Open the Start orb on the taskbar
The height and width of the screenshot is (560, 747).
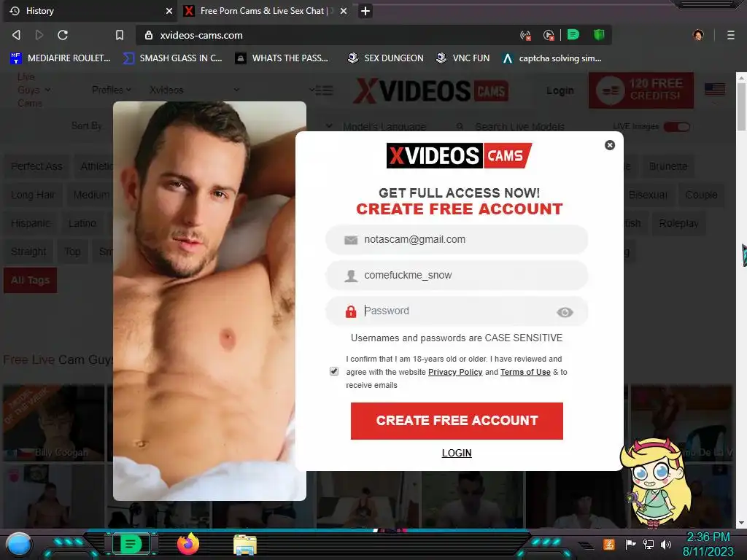click(19, 544)
